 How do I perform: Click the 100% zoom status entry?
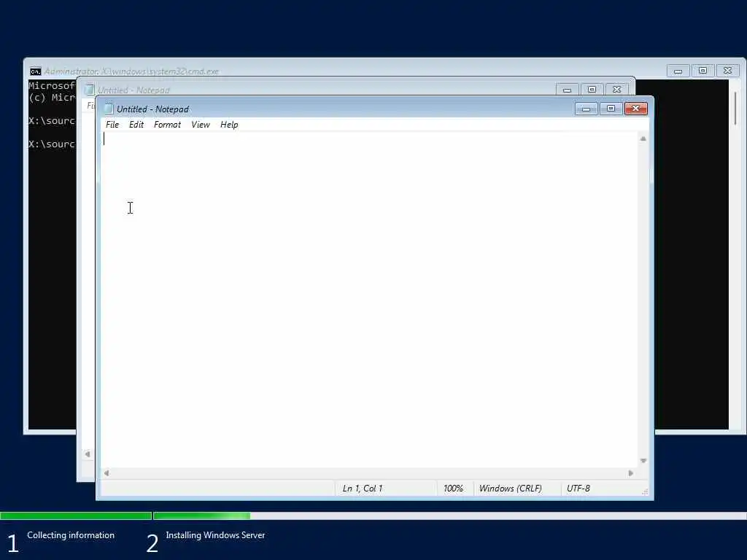[453, 488]
